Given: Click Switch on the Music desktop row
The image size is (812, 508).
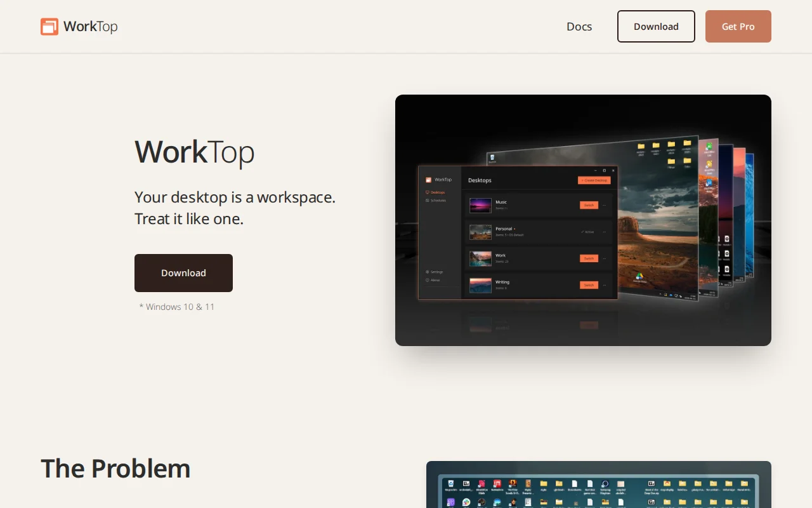Looking at the screenshot, I should [x=589, y=205].
